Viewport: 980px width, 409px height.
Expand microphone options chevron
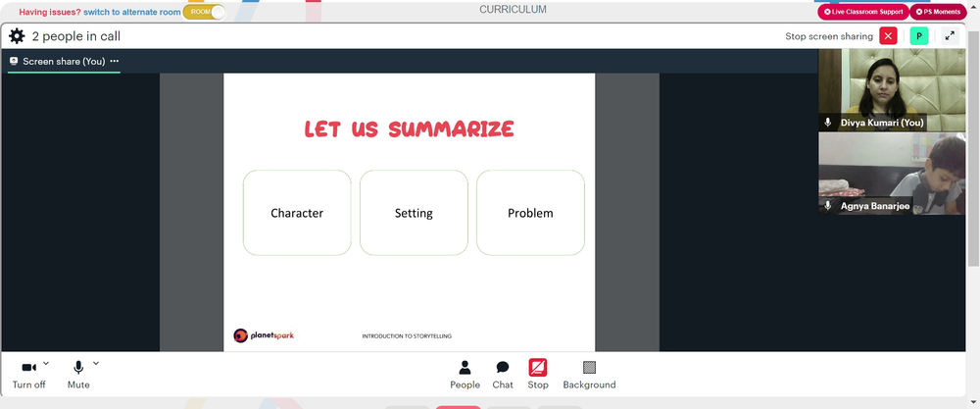[96, 363]
